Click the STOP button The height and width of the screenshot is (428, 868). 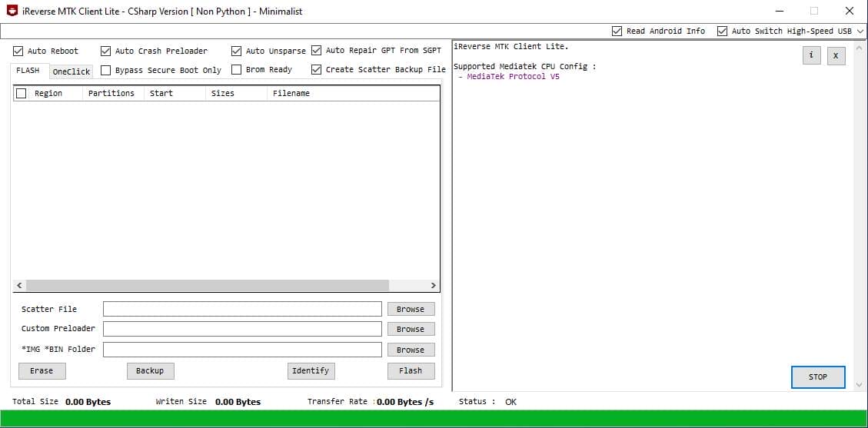click(x=818, y=377)
